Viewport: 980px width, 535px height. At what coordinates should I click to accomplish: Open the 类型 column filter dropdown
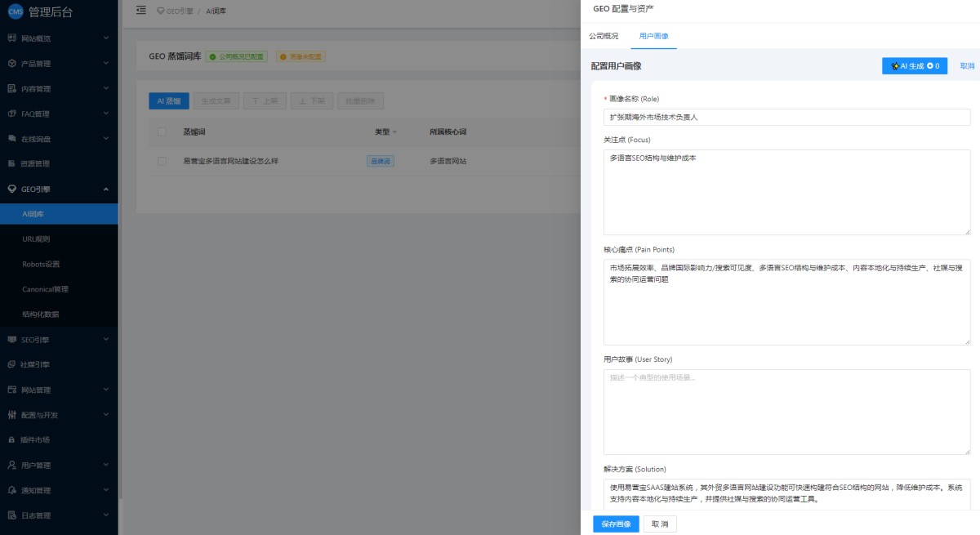(394, 132)
